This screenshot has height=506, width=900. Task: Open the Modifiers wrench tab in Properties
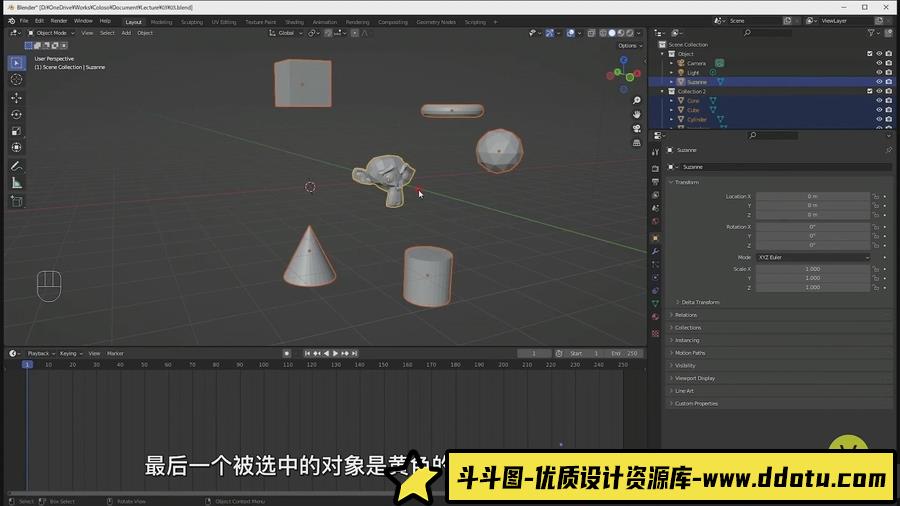click(x=655, y=251)
